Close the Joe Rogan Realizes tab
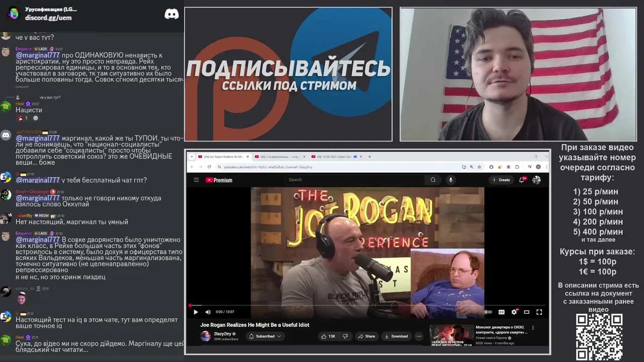The width and height of the screenshot is (644, 362). point(248,156)
